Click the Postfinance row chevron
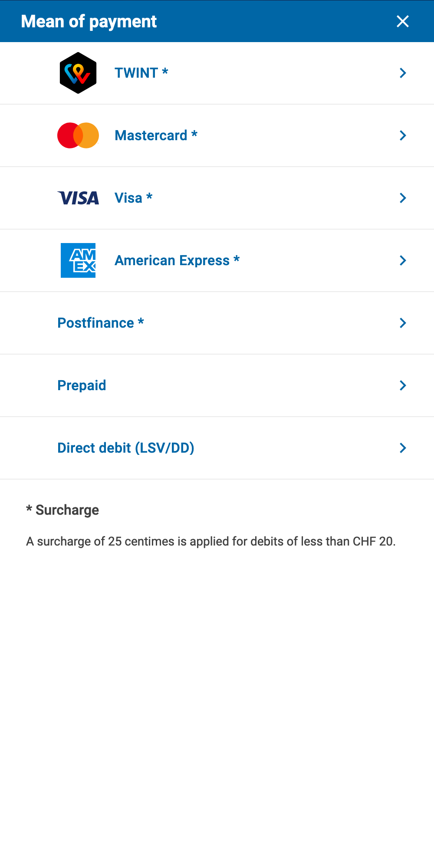 (403, 323)
